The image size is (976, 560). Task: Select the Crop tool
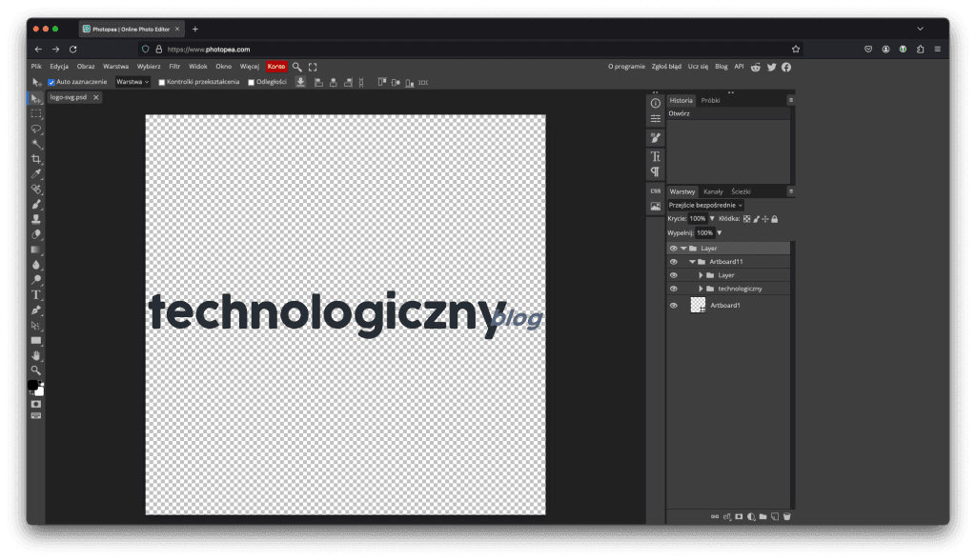point(36,159)
